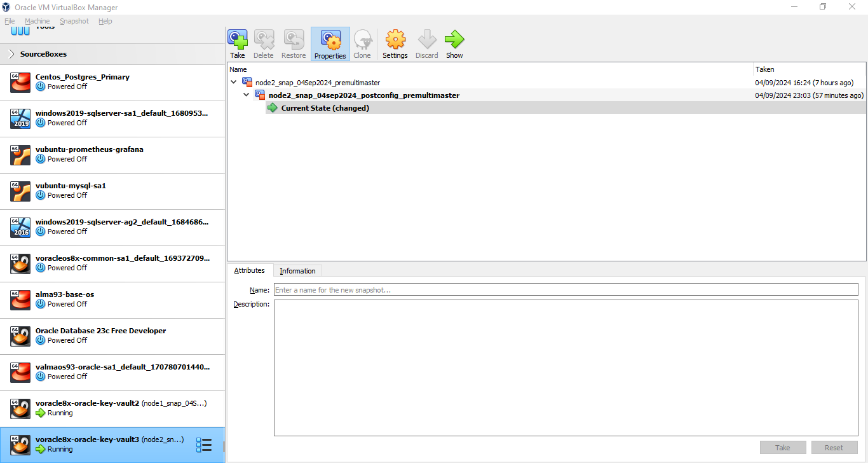
Task: Click the windows2019-sqlserver-sa1 VM icon
Action: click(x=20, y=118)
